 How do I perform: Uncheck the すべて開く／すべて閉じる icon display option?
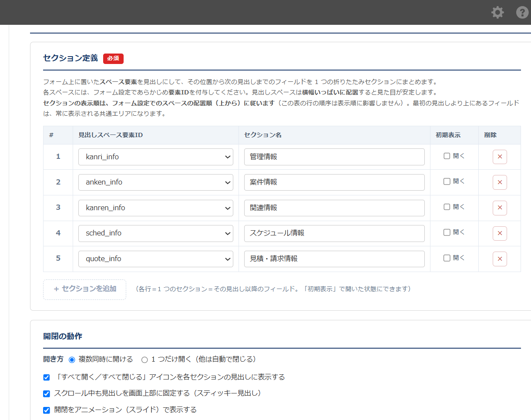coord(47,377)
